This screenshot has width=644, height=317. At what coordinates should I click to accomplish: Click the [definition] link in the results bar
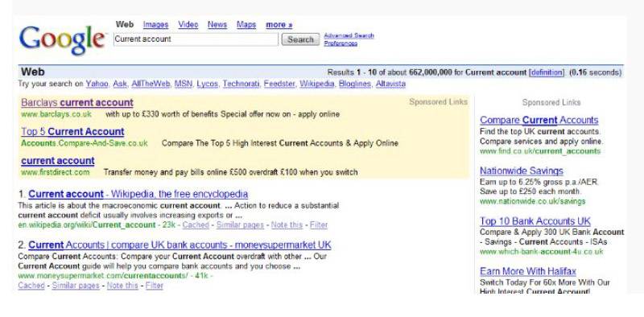click(547, 72)
